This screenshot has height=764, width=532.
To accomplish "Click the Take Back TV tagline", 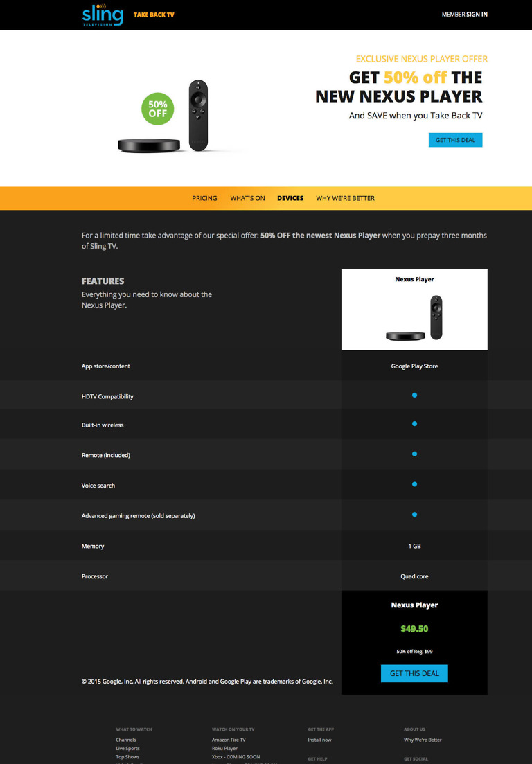I will click(x=154, y=15).
